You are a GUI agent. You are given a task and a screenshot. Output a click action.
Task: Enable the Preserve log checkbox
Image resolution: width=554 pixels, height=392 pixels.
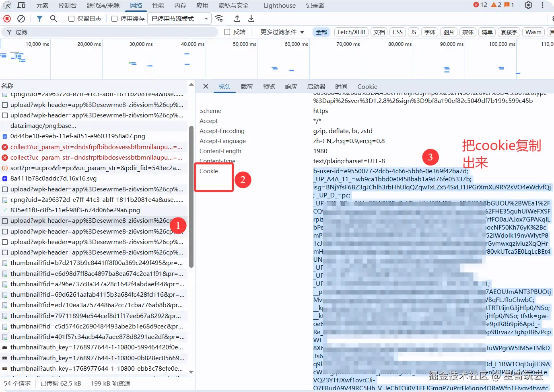coord(71,18)
